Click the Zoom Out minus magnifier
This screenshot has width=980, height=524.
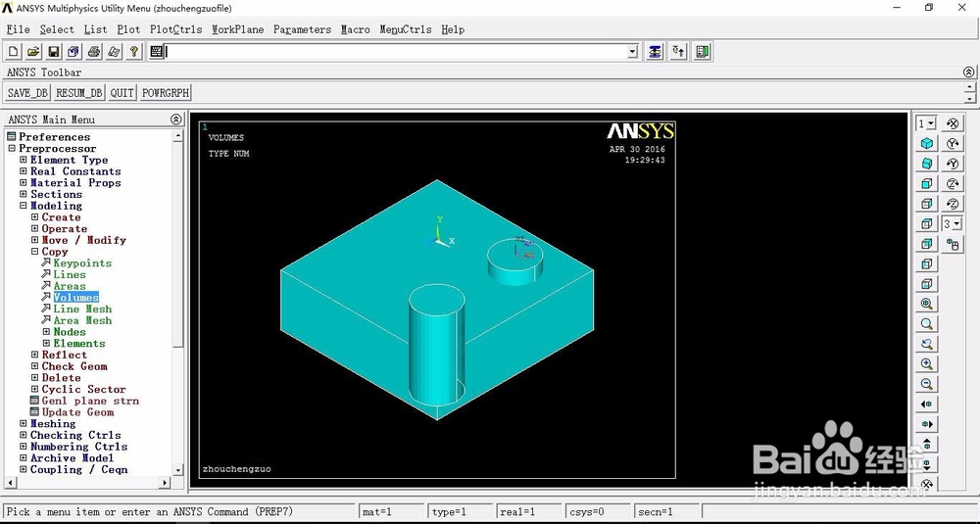point(927,384)
